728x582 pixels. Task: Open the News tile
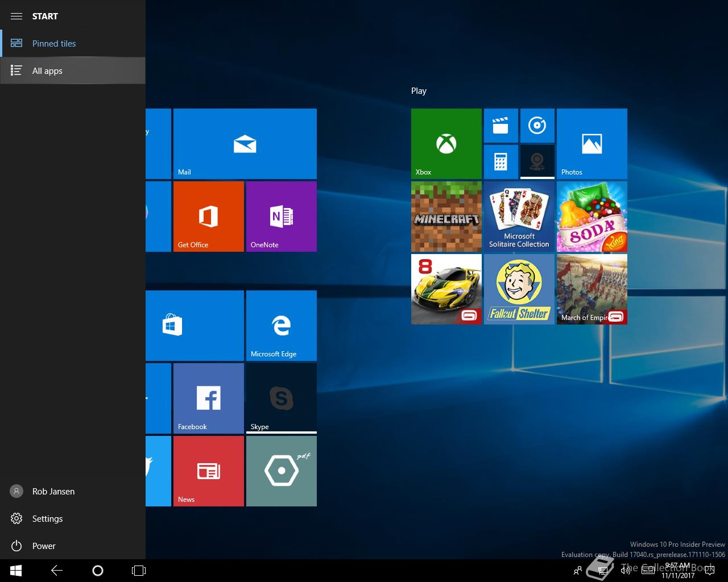pos(209,471)
